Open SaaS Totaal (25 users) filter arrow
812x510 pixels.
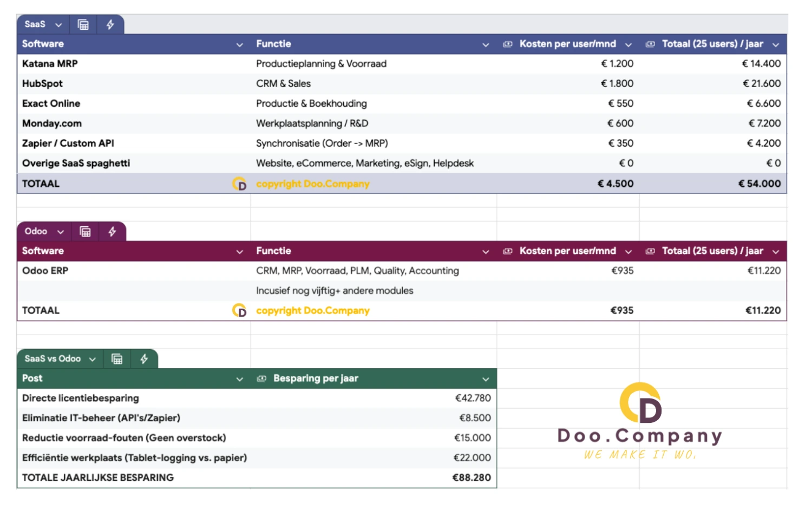776,45
